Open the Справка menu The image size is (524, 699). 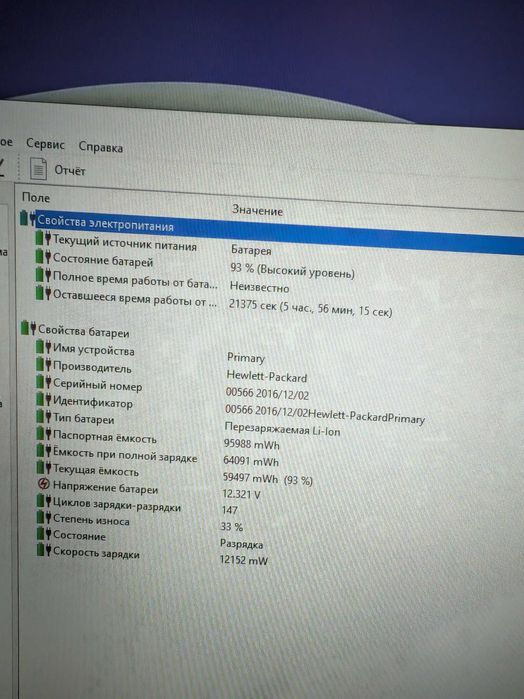(101, 147)
